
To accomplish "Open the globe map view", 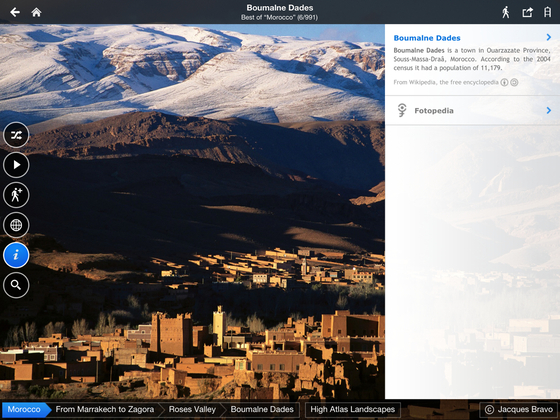I will 16,225.
